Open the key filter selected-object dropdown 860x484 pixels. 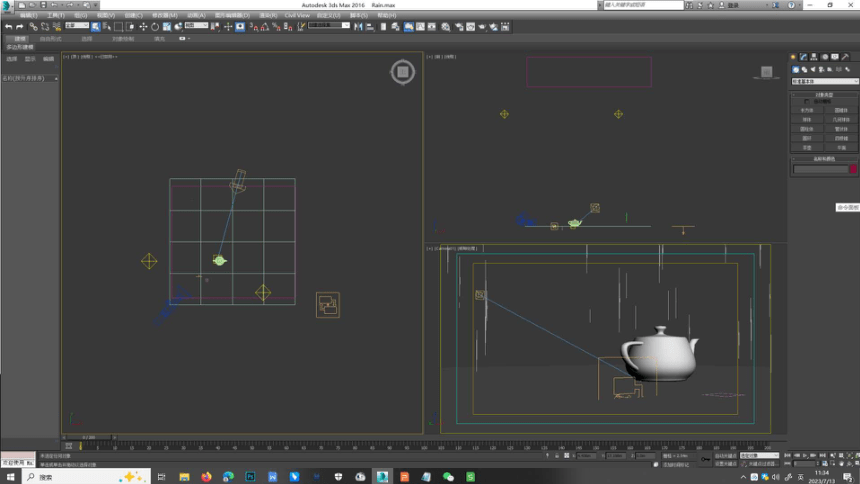tap(759, 455)
